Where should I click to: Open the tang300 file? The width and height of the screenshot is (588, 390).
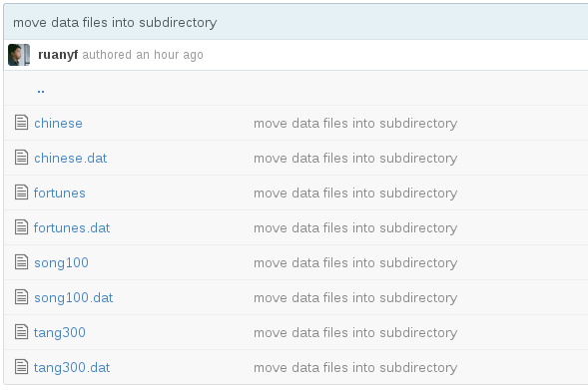pos(60,332)
